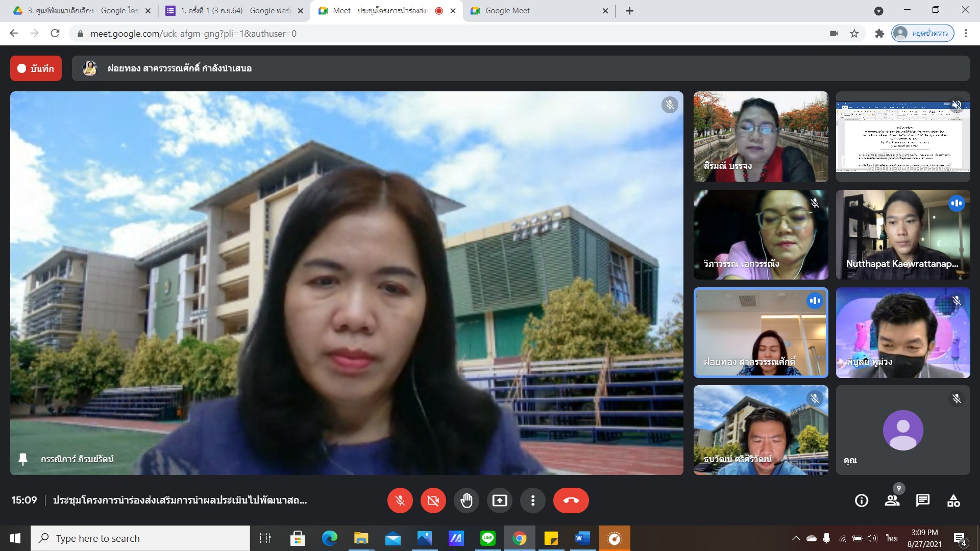980x551 pixels.
Task: Open Chrome three-dot menu
Action: click(x=966, y=34)
